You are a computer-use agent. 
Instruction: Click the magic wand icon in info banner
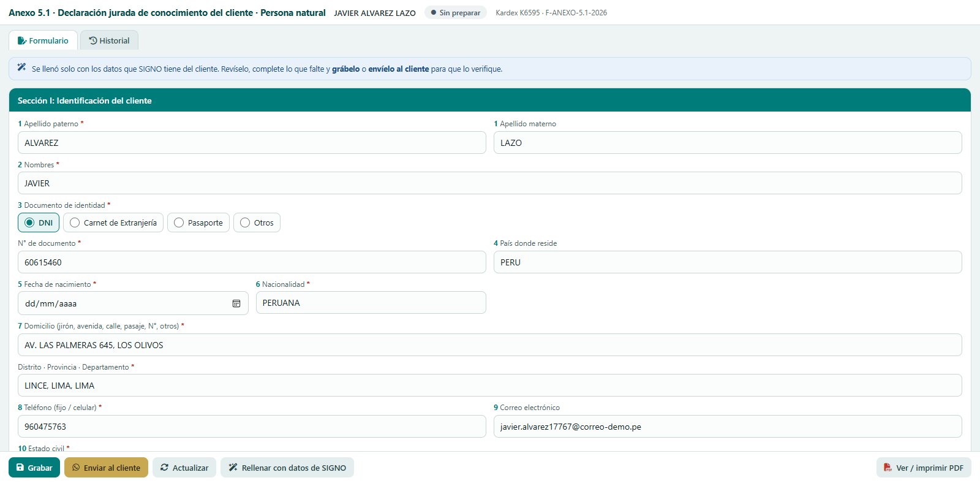21,67
